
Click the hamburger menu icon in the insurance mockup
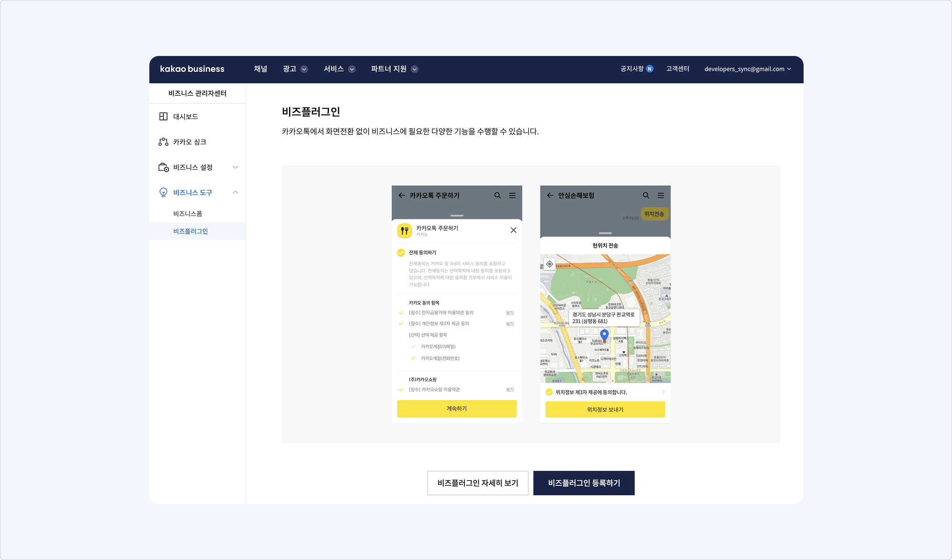click(x=661, y=196)
